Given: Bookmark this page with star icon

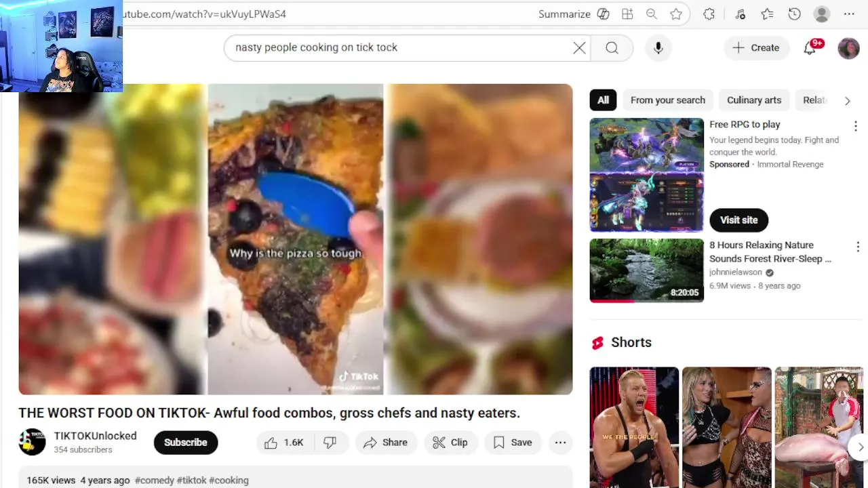Looking at the screenshot, I should click(x=676, y=14).
